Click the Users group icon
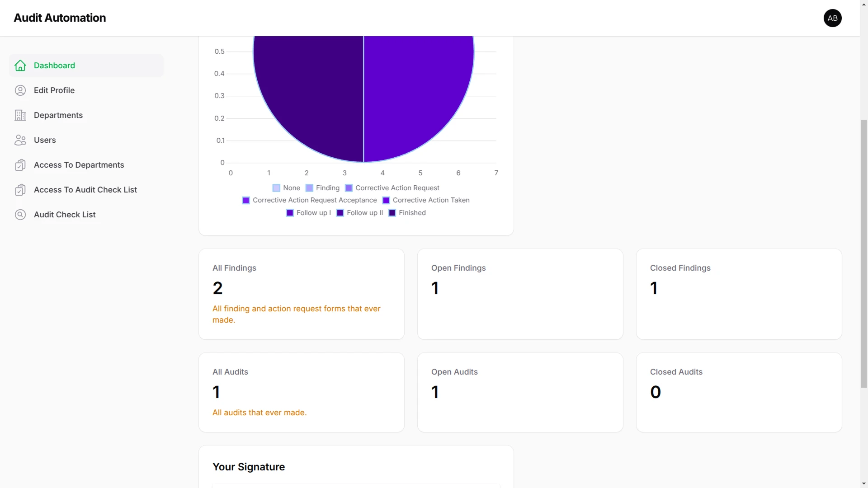868x488 pixels. click(20, 140)
